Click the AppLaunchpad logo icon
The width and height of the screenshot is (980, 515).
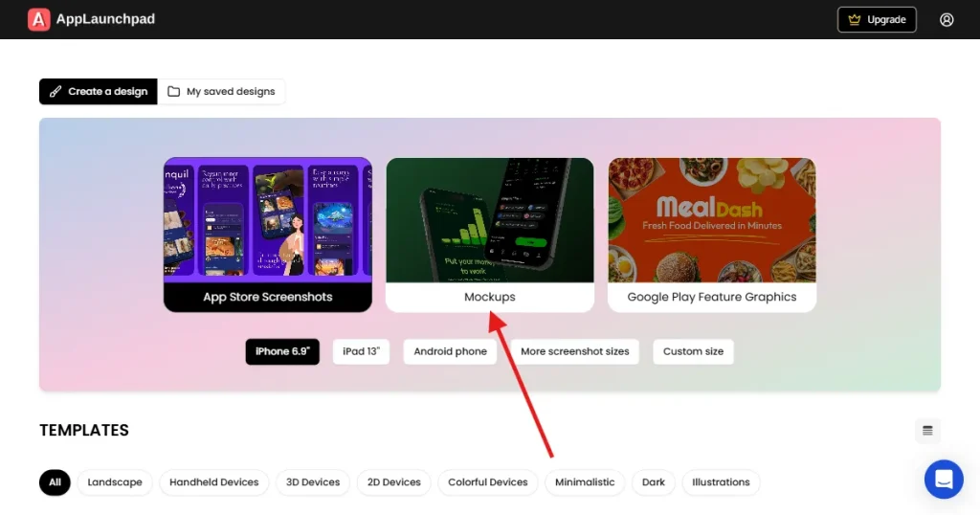38,19
